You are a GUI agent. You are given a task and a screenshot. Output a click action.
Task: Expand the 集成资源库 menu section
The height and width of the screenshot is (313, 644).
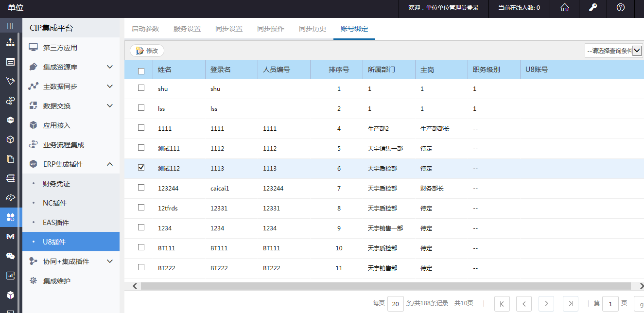110,67
